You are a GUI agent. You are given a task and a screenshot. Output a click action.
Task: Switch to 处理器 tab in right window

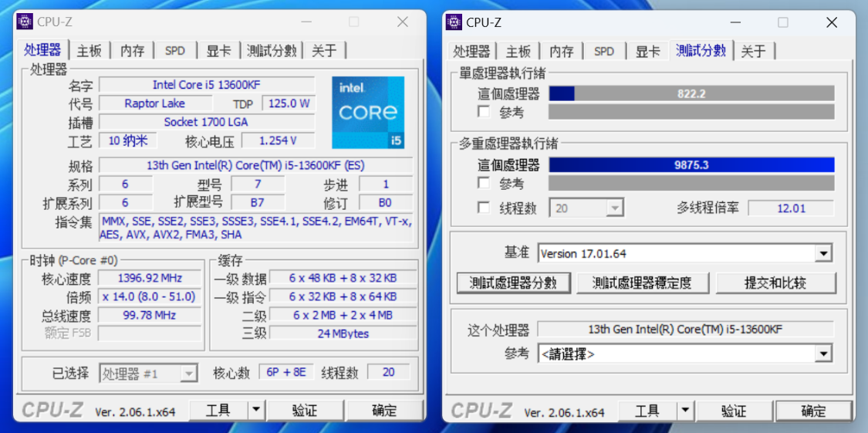(x=471, y=51)
